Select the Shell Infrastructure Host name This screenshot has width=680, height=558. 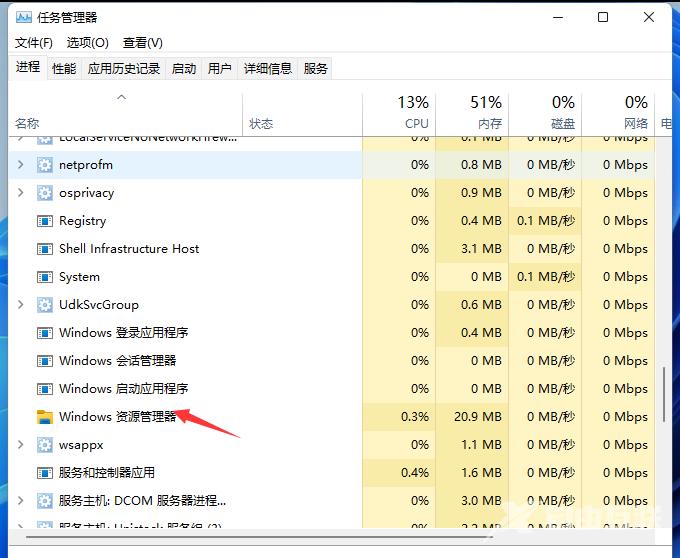[x=129, y=249]
